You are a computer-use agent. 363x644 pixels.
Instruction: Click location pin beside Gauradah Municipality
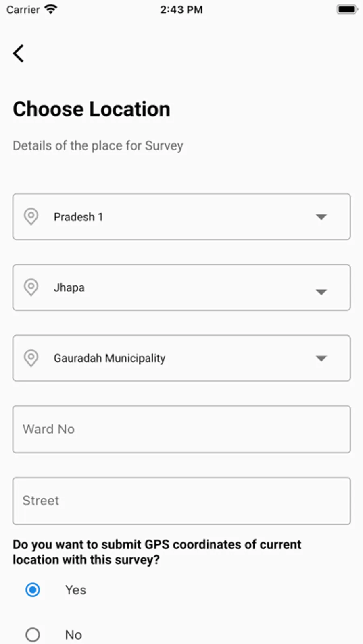pyautogui.click(x=31, y=358)
